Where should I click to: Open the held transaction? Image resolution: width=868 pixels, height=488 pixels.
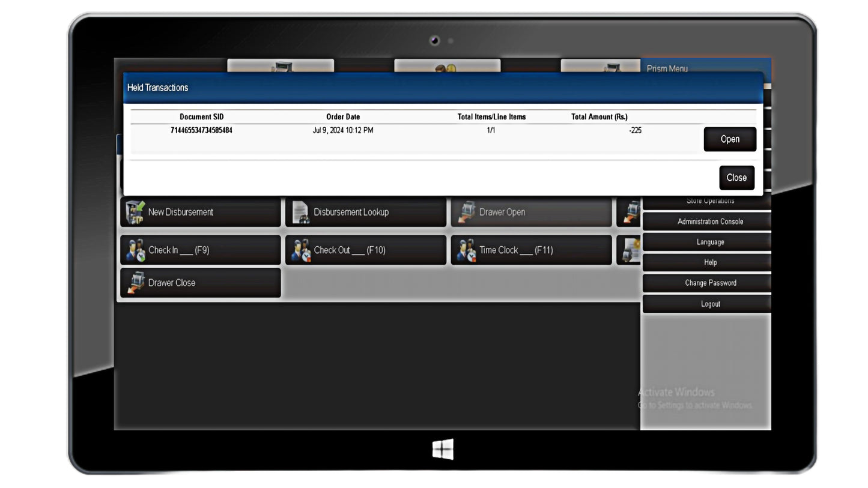click(x=729, y=139)
